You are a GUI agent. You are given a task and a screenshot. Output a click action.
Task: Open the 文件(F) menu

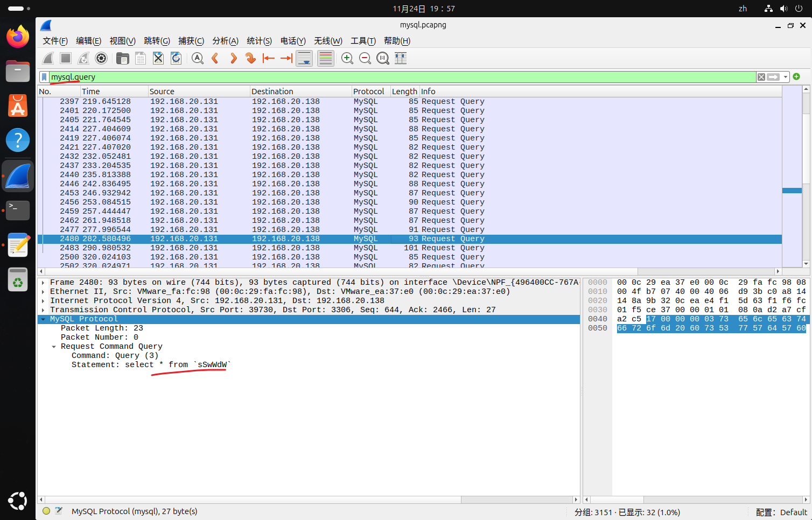pos(55,41)
